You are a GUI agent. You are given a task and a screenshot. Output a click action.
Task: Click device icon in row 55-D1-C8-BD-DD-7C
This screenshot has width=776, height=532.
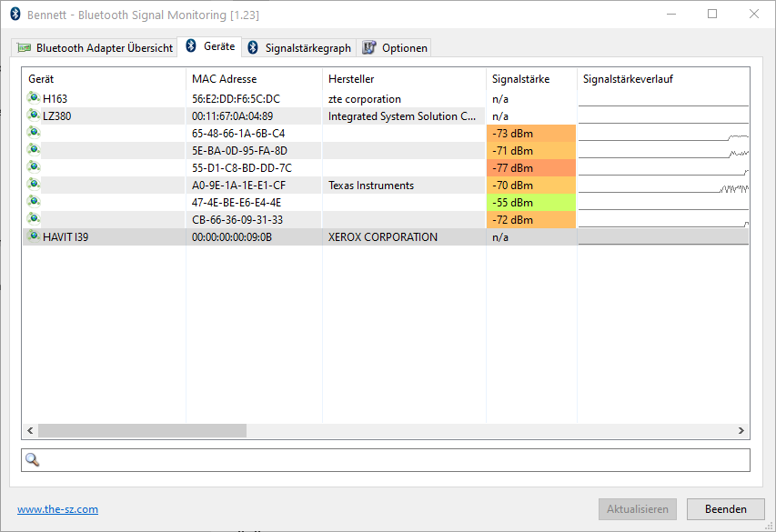click(33, 166)
